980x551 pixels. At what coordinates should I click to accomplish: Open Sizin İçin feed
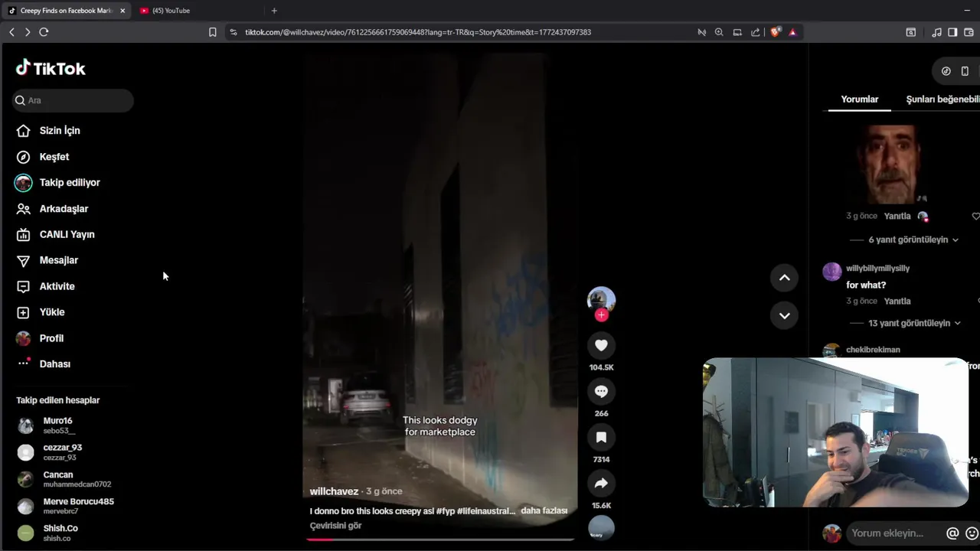[x=48, y=131]
